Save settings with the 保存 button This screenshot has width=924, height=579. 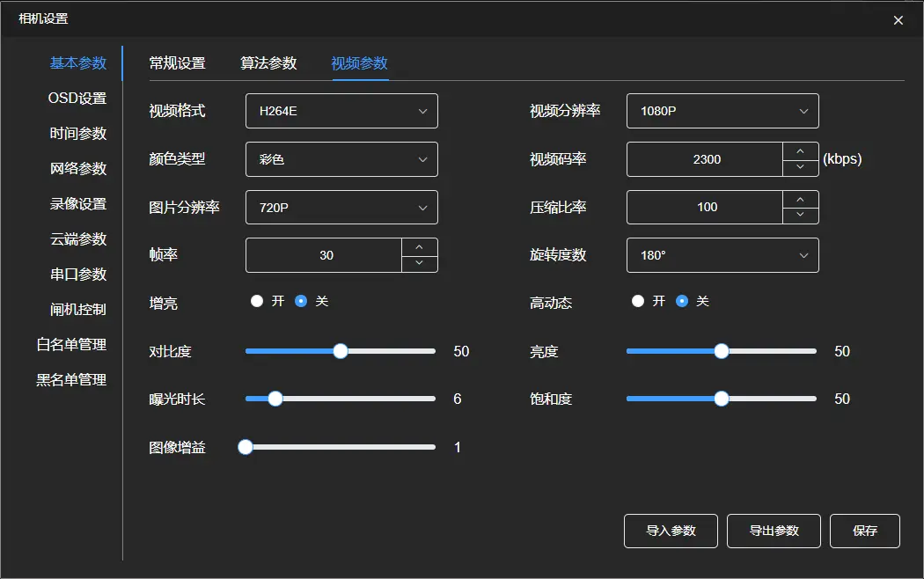pos(864,531)
